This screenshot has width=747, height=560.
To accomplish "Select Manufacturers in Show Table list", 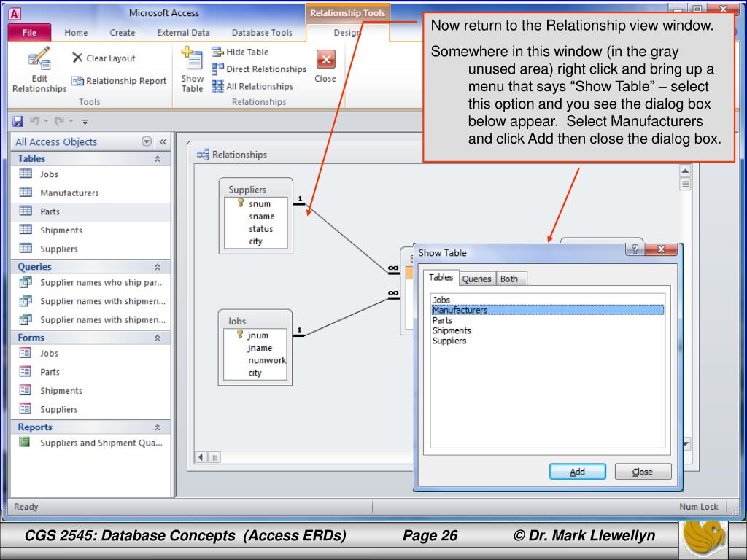I will pyautogui.click(x=547, y=310).
